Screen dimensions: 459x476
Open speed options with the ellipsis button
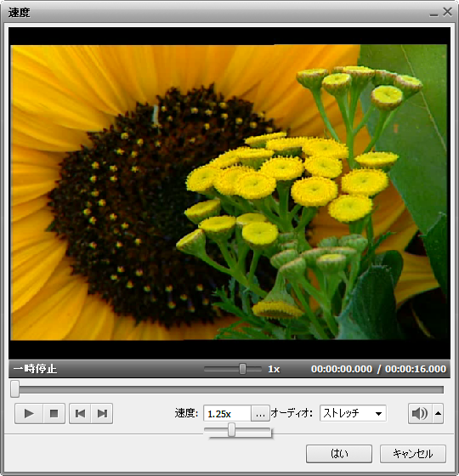point(260,414)
